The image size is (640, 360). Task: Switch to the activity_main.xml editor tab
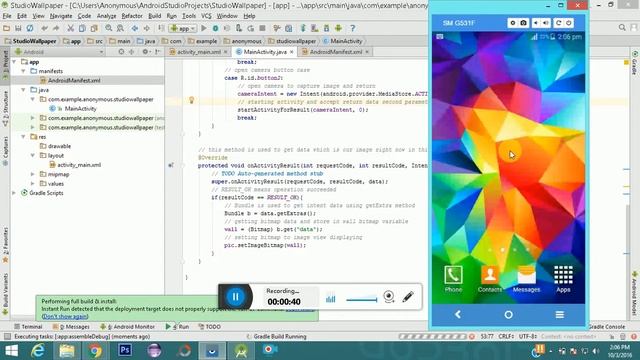(x=198, y=52)
